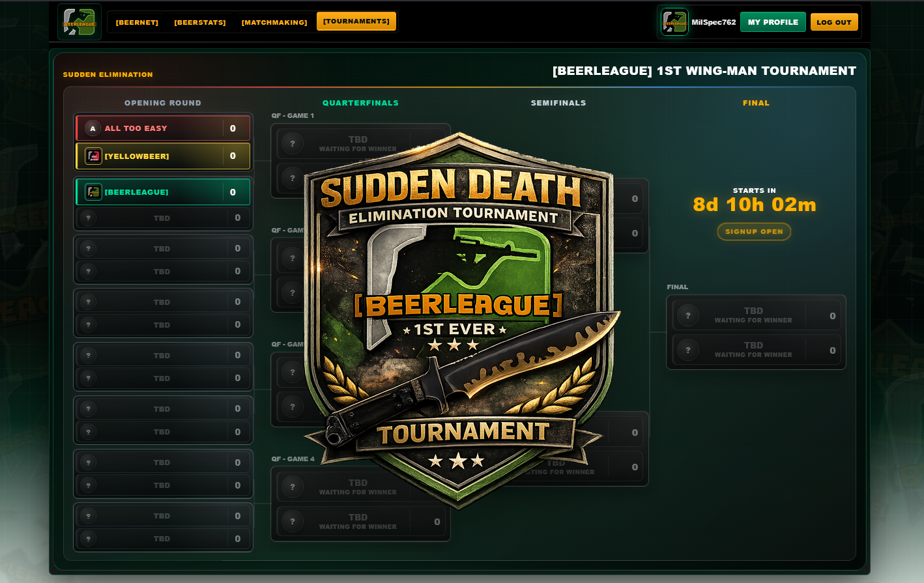
Task: Open the [BEERSTATS] nav tab
Action: click(200, 22)
